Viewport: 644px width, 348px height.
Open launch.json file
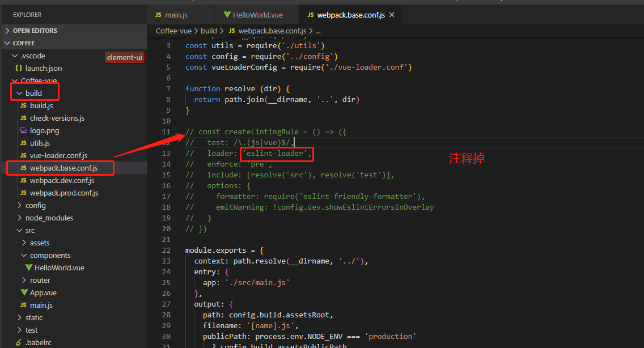point(44,68)
